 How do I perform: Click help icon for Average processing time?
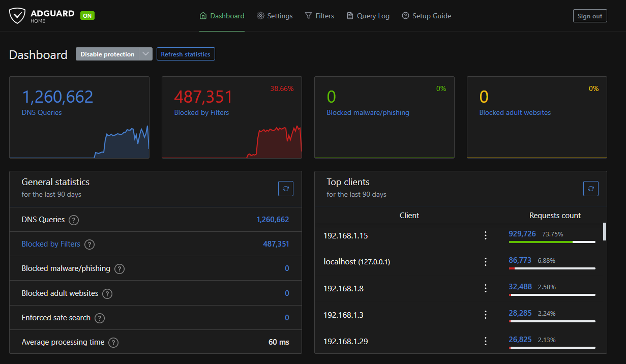click(113, 343)
